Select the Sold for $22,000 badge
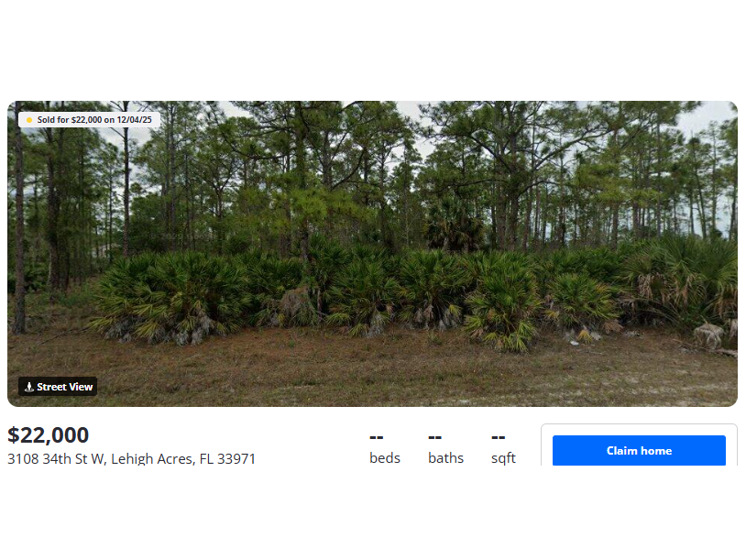This screenshot has width=746, height=560. pyautogui.click(x=89, y=120)
